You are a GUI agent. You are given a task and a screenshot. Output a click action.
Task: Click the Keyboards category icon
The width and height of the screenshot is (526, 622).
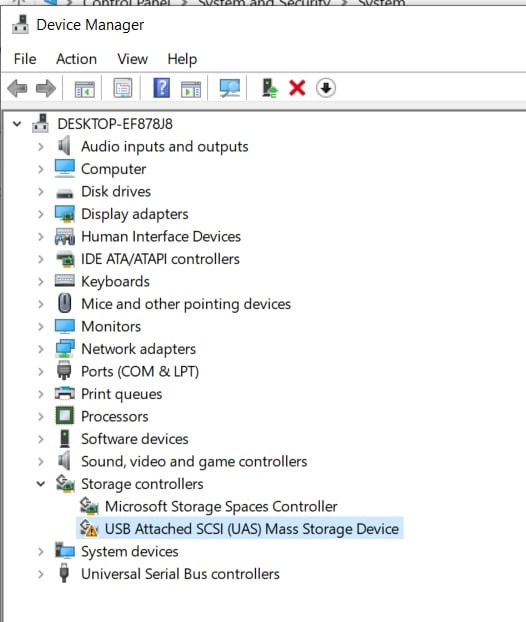(64, 280)
